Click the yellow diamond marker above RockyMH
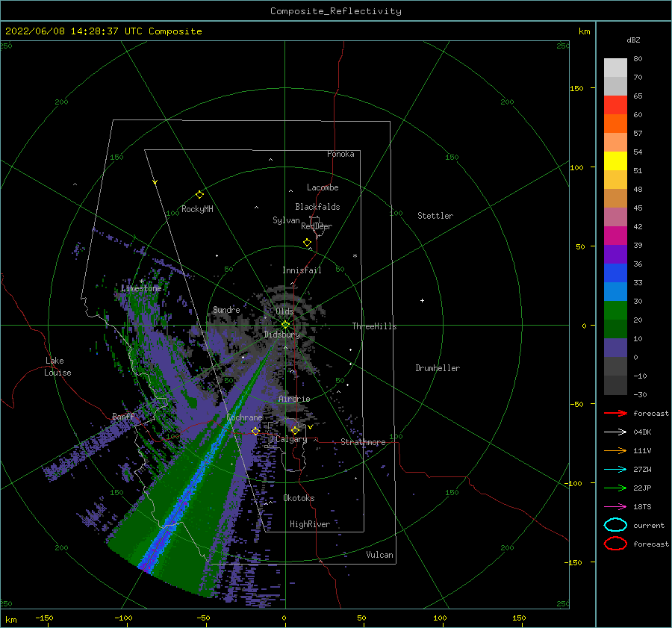The width and height of the screenshot is (672, 628). click(199, 195)
